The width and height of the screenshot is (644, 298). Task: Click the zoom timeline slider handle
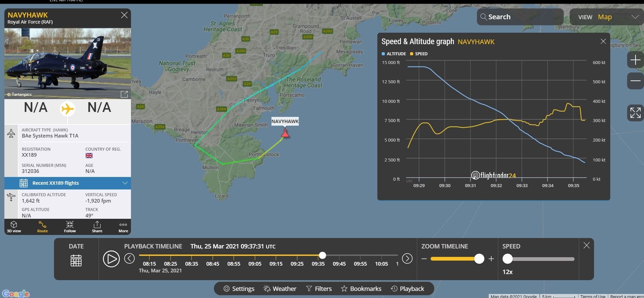click(479, 259)
